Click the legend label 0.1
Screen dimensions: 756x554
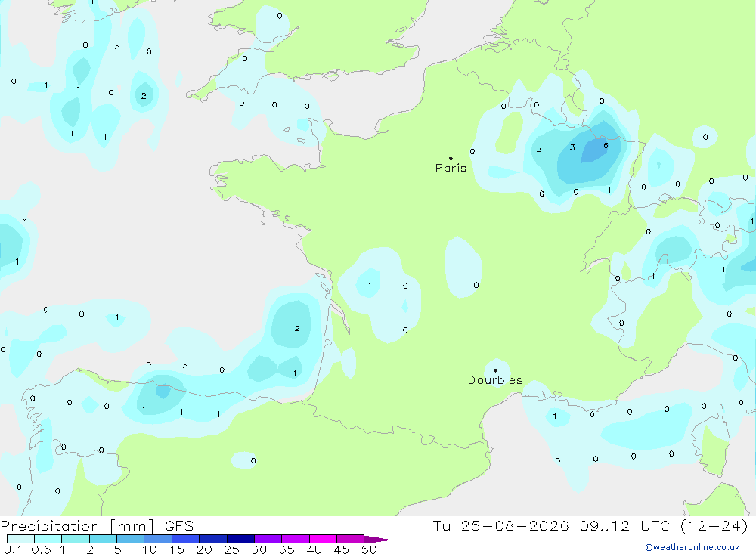[13, 549]
